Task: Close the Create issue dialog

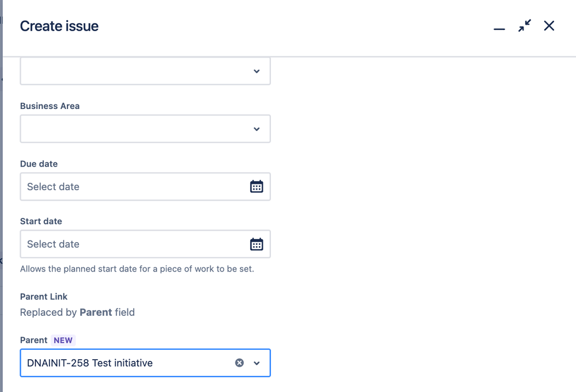Action: tap(549, 26)
